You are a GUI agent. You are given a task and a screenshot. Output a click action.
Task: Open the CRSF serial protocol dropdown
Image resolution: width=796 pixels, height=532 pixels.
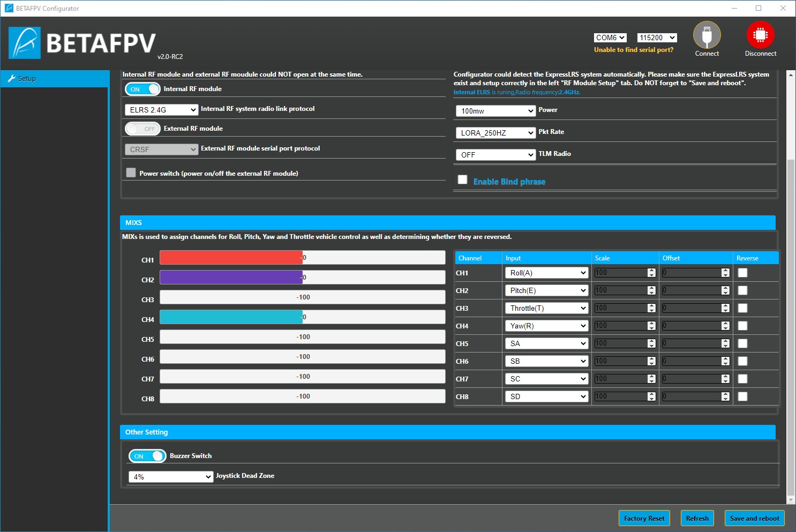pyautogui.click(x=162, y=149)
